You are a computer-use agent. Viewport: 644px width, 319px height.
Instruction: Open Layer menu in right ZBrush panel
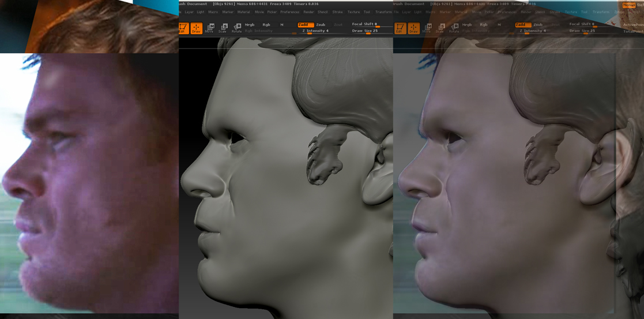tap(406, 12)
